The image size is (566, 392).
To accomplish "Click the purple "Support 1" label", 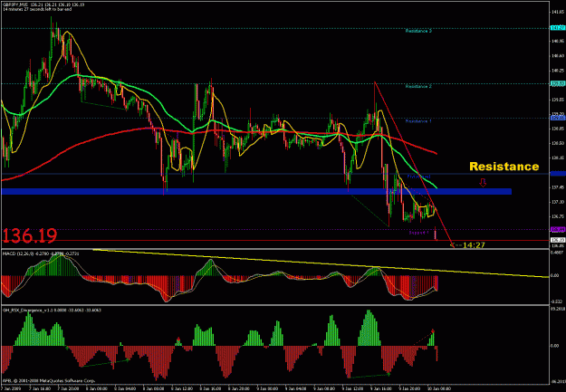I will 418,233.
